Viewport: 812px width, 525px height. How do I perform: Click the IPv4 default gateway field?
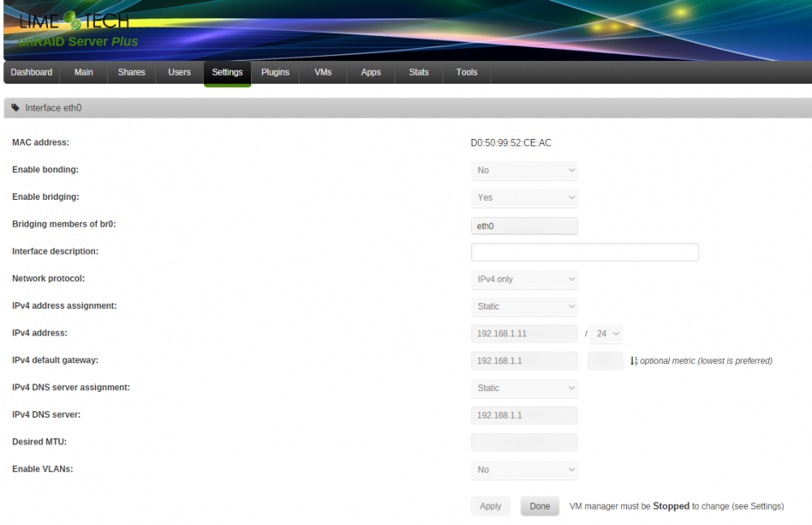tap(524, 361)
